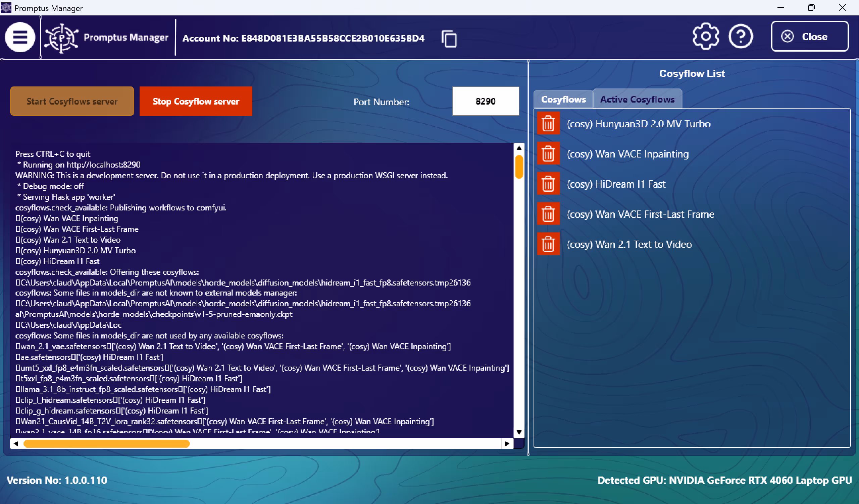Delete the Wan VACE First-Last Frame cosyflow
This screenshot has width=859, height=504.
pyautogui.click(x=548, y=213)
